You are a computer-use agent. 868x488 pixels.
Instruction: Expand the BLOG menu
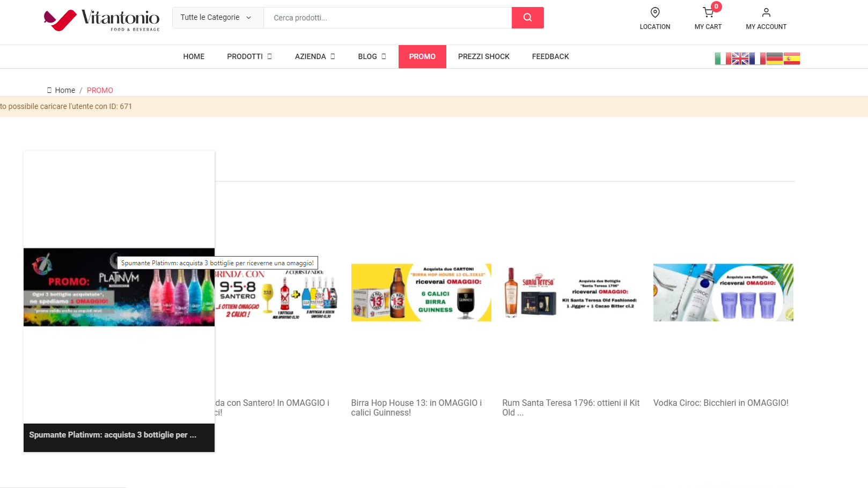372,56
